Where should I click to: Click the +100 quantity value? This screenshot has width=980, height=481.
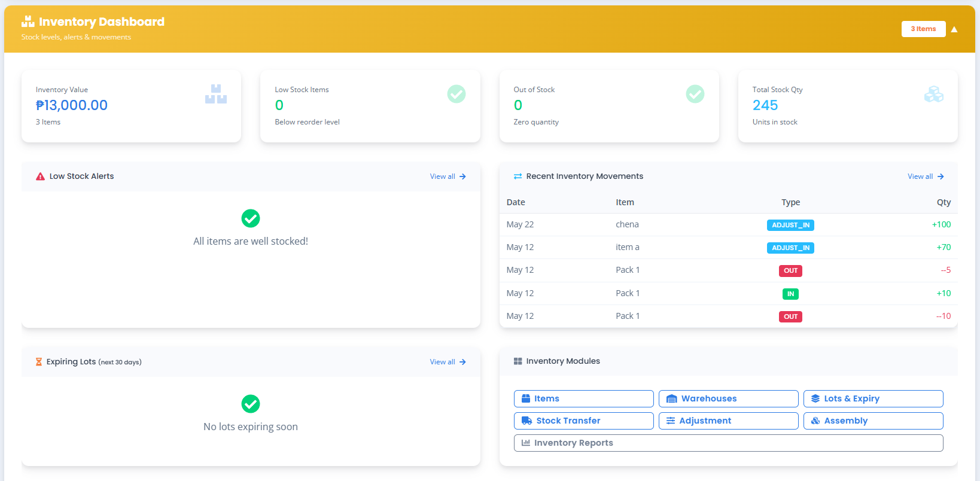[941, 224]
